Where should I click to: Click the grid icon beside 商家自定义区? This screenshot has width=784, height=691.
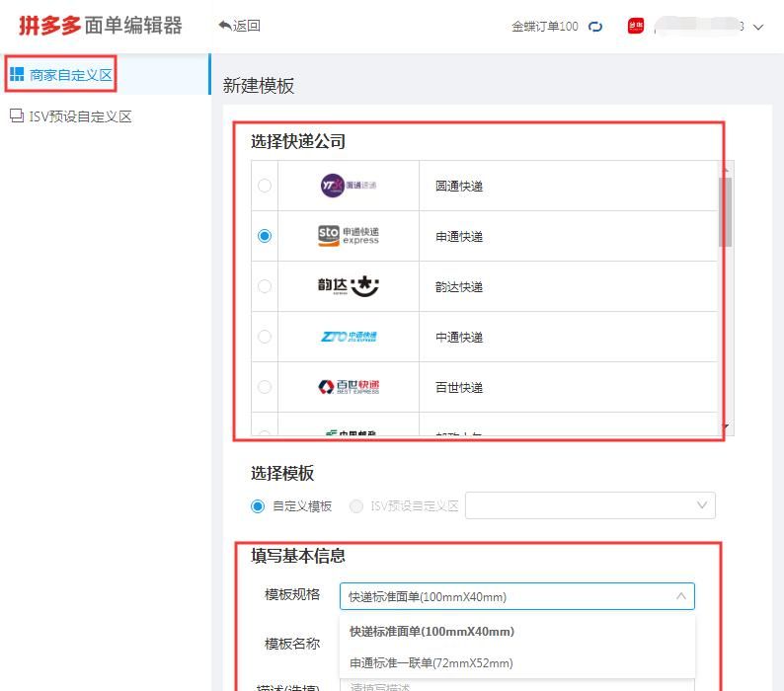pyautogui.click(x=17, y=74)
